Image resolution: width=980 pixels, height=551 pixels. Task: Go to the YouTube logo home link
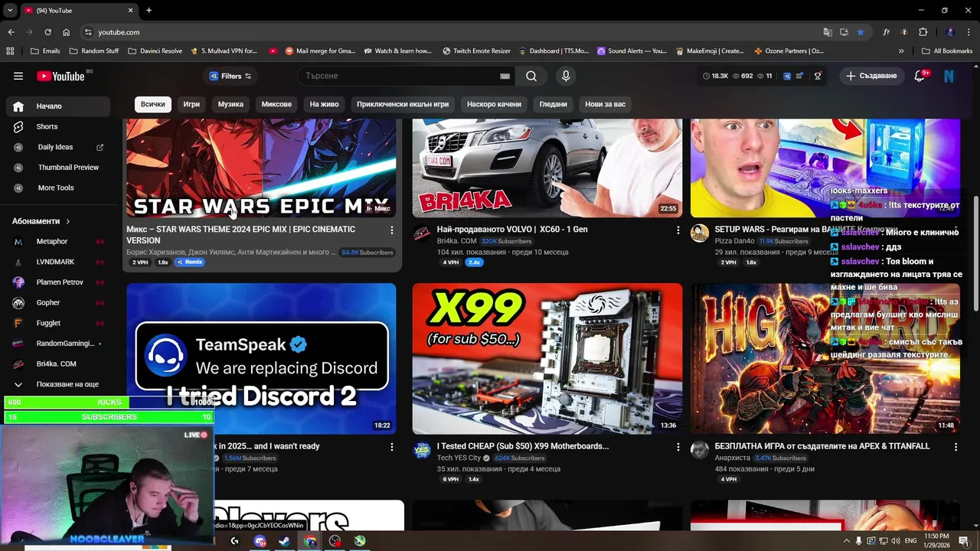point(60,76)
